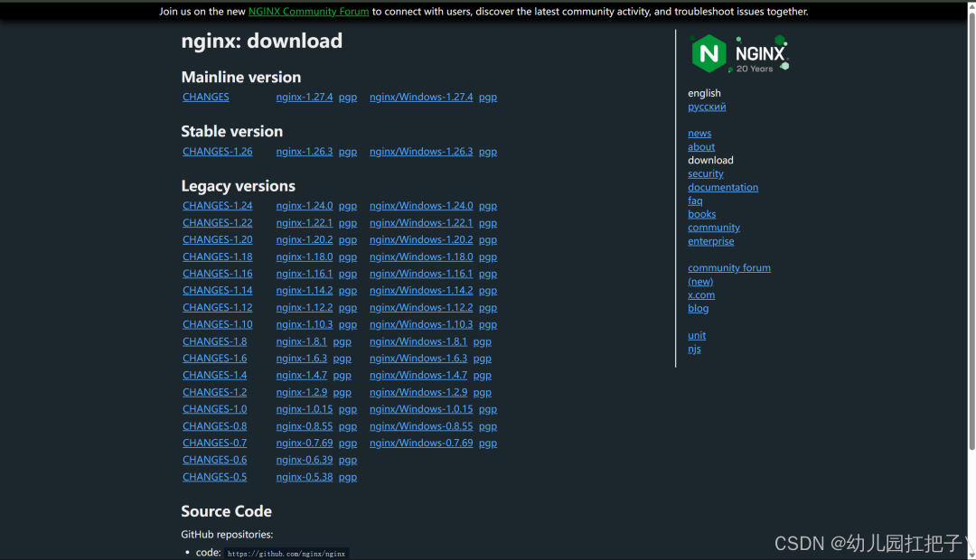
Task: Open CHANGES-1.0 link
Action: (215, 409)
